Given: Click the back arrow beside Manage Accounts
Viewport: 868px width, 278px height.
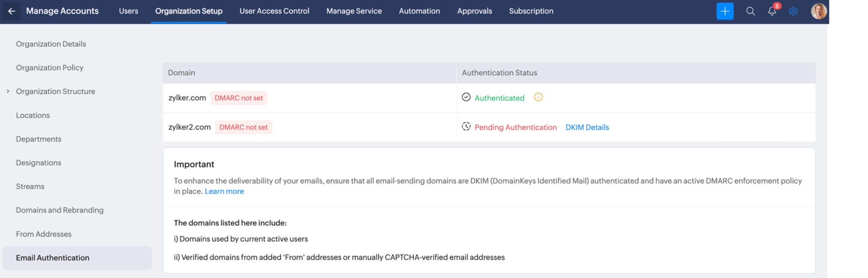Looking at the screenshot, I should (12, 11).
